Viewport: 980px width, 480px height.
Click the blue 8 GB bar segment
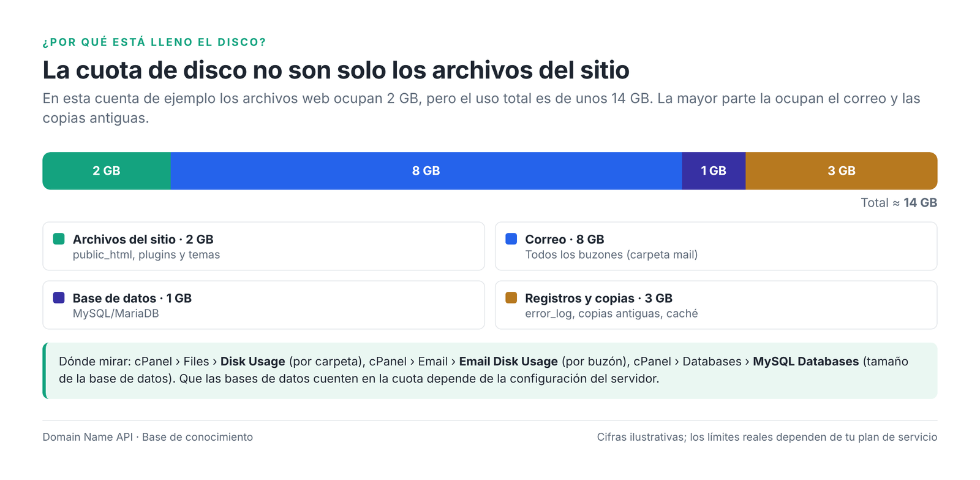(x=426, y=171)
